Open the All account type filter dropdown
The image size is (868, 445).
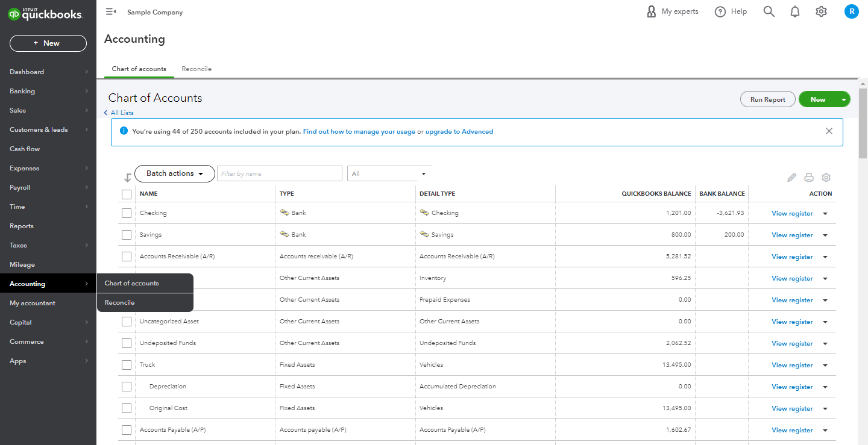tap(389, 173)
